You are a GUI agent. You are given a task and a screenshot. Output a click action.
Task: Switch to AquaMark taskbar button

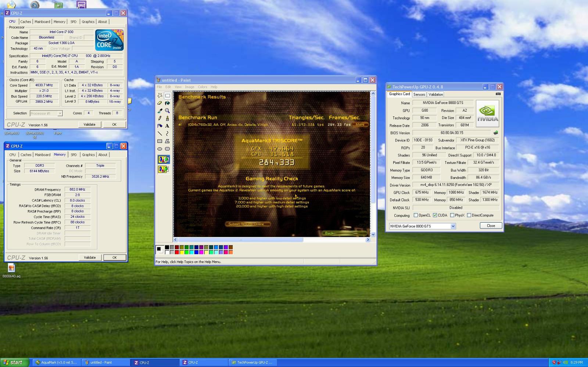(x=56, y=363)
